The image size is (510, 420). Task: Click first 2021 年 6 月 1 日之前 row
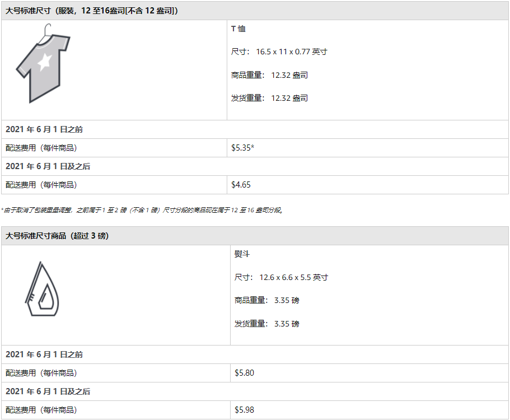(44, 129)
